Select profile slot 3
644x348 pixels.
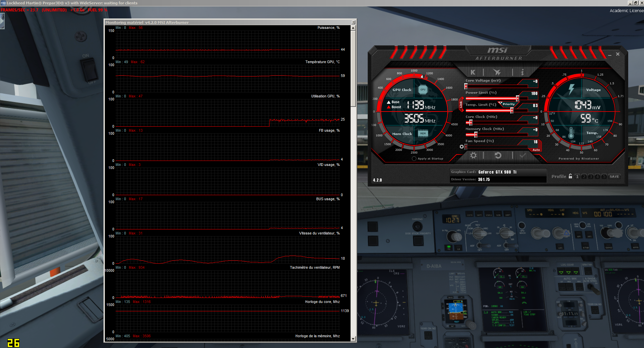591,176
